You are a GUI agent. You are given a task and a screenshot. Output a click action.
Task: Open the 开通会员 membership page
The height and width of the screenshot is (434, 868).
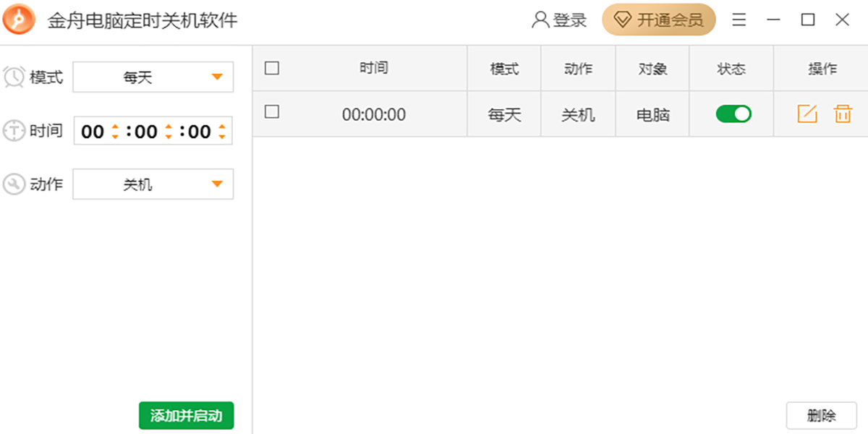tap(658, 20)
